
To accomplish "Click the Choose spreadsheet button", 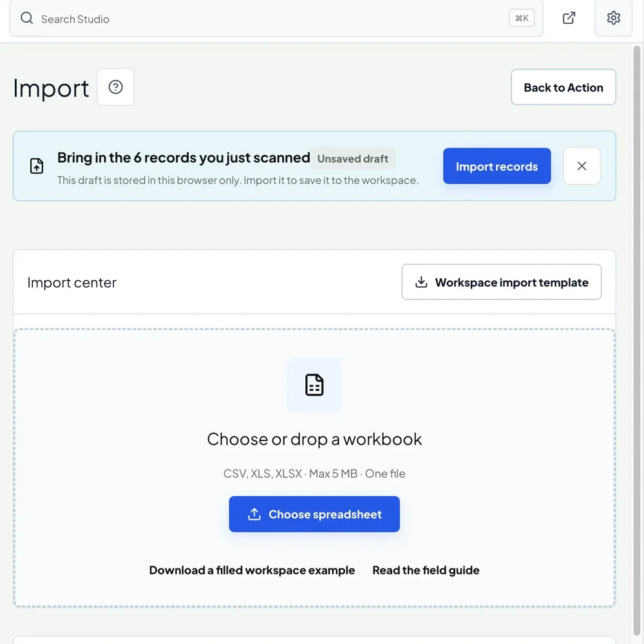I will click(x=314, y=514).
